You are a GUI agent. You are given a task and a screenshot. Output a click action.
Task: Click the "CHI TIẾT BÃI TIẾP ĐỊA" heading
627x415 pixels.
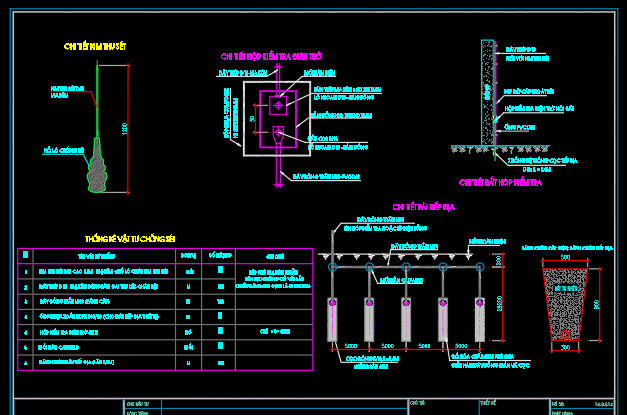tap(423, 207)
